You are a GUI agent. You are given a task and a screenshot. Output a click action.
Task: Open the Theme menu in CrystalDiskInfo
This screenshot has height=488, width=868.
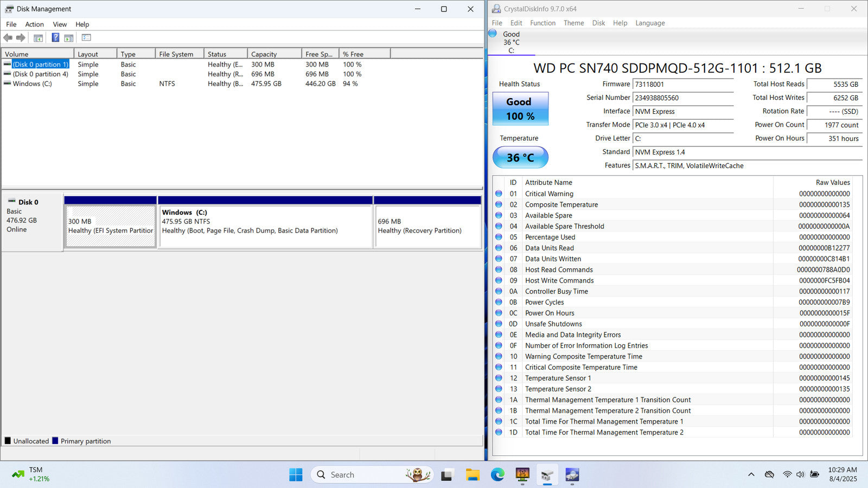573,23
